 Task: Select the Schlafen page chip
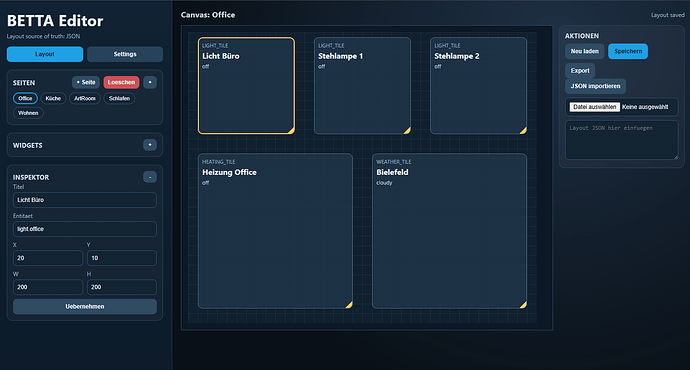click(119, 99)
